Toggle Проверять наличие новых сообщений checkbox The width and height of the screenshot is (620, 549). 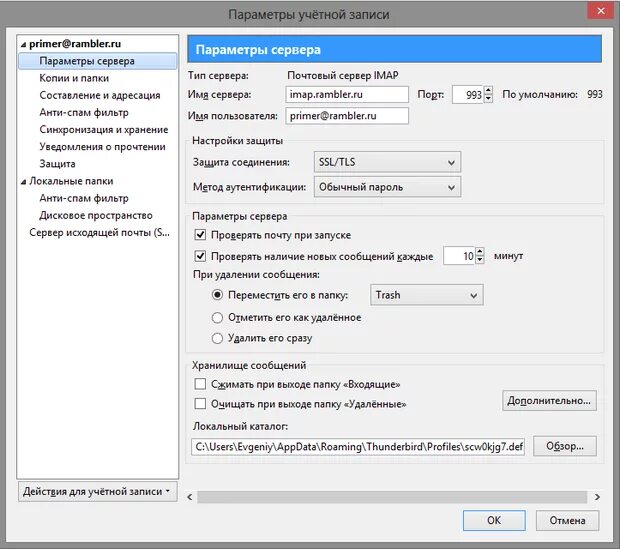coord(200,256)
